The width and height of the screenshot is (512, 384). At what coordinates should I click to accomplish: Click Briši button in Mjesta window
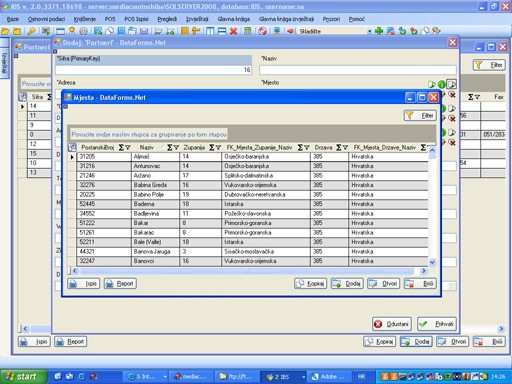pos(420,284)
